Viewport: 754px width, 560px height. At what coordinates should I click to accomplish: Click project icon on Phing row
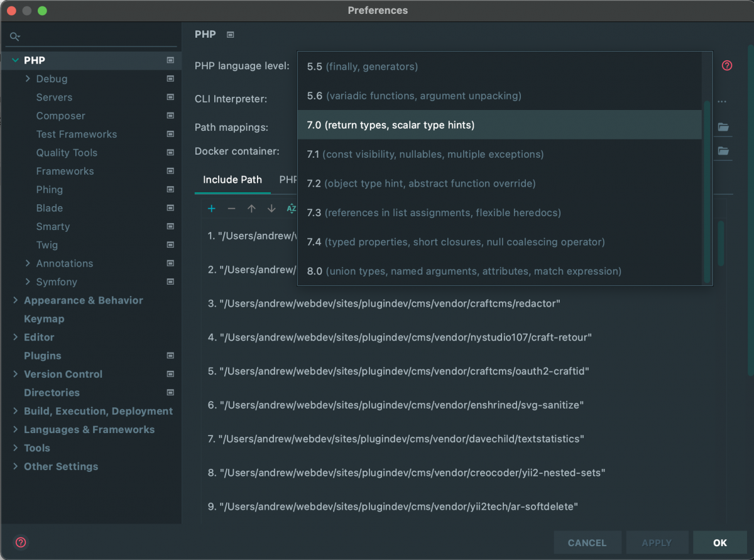pyautogui.click(x=170, y=189)
